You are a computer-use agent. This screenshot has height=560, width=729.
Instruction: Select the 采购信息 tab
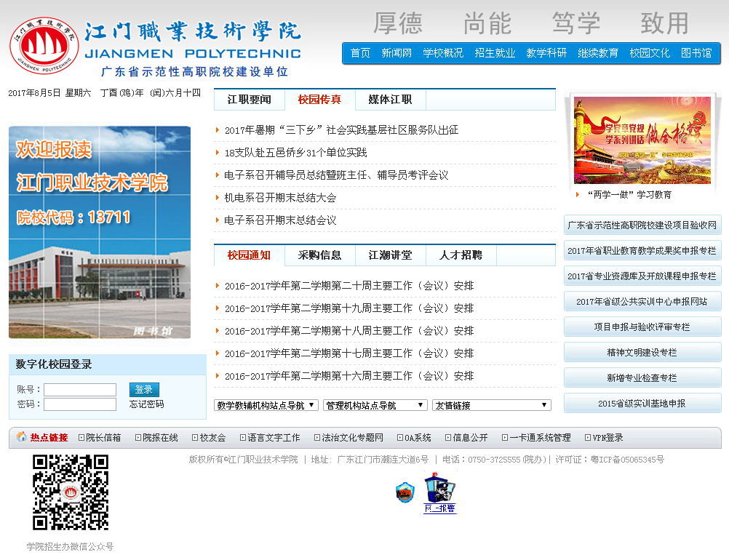pyautogui.click(x=319, y=255)
